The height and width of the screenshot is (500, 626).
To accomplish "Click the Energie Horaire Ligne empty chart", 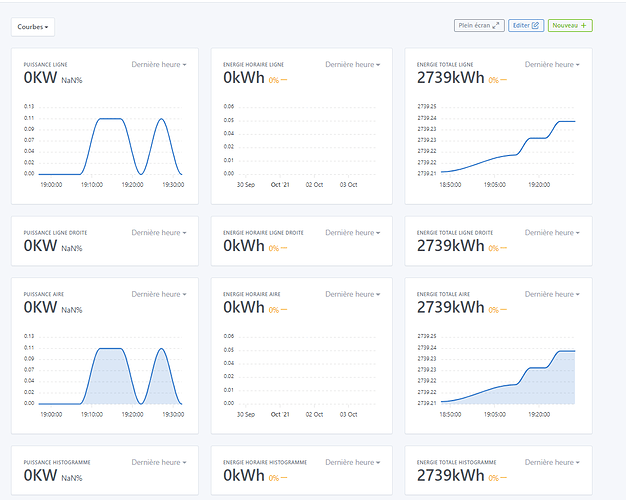I will 301,146.
